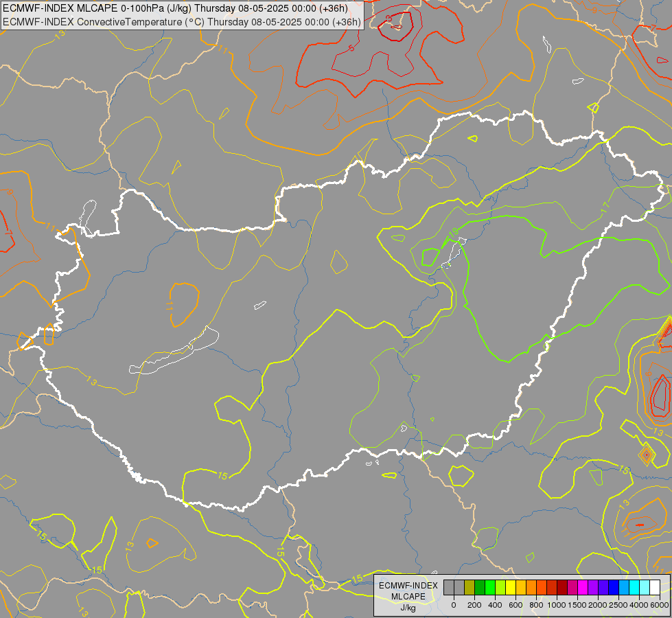Click the legend value label 200

coord(474,605)
